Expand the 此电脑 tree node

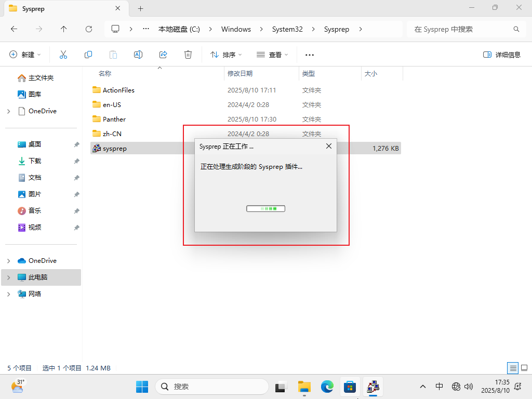(x=9, y=277)
